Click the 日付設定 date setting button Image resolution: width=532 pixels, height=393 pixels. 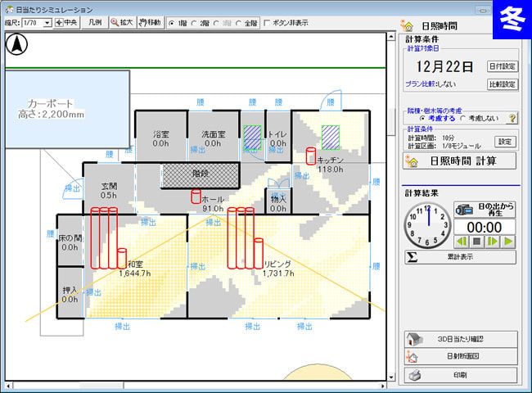tap(503, 66)
